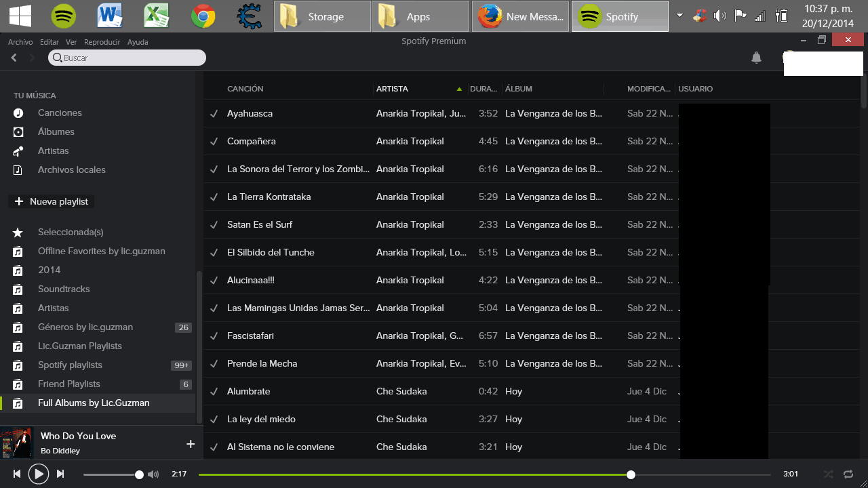
Task: Open Lic.Guzman Playlists folder
Action: point(80,346)
